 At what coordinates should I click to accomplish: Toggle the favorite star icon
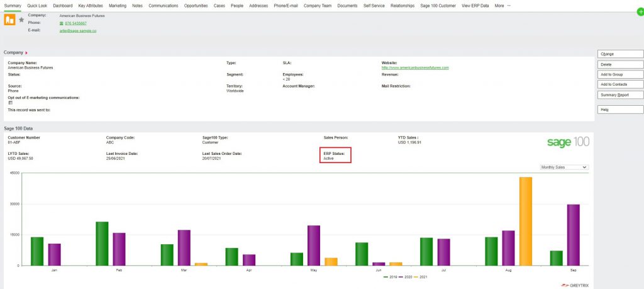point(21,20)
